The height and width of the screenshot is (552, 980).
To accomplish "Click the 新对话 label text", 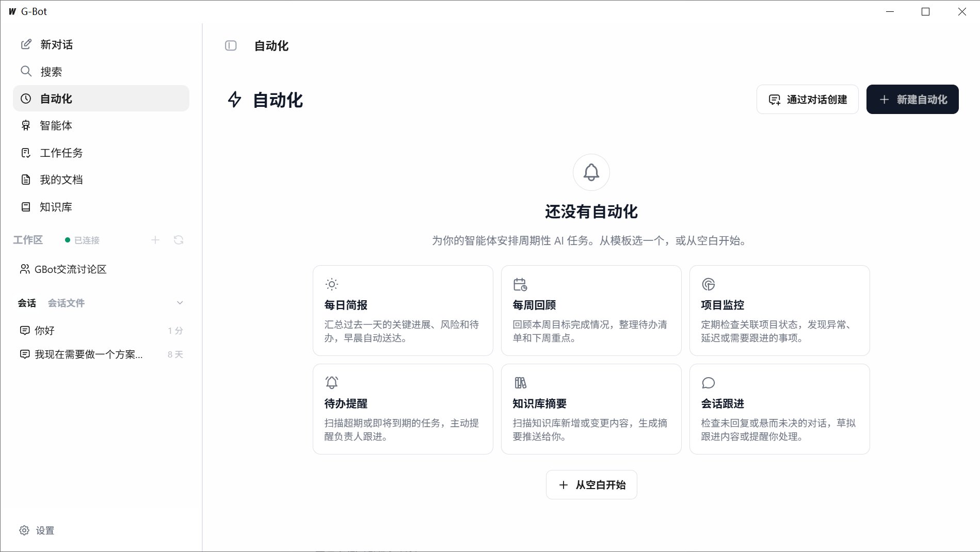I will 57,45.
